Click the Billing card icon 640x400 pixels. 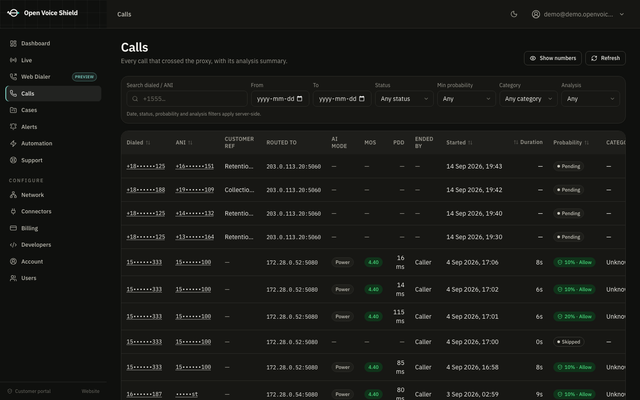[x=13, y=228]
